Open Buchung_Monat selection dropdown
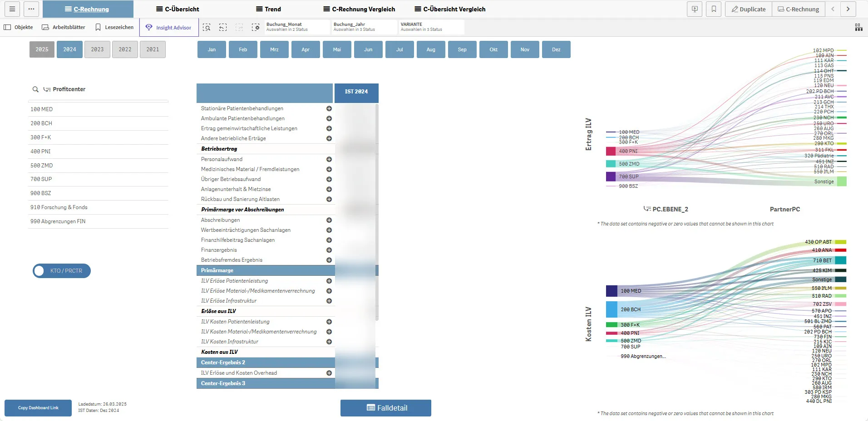This screenshot has height=421, width=868. pyautogui.click(x=297, y=27)
